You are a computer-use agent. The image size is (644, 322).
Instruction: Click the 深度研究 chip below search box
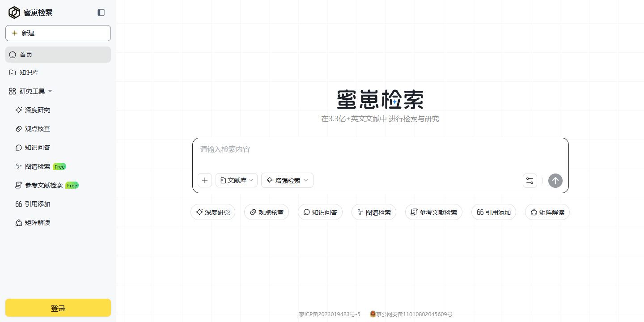[x=213, y=212]
